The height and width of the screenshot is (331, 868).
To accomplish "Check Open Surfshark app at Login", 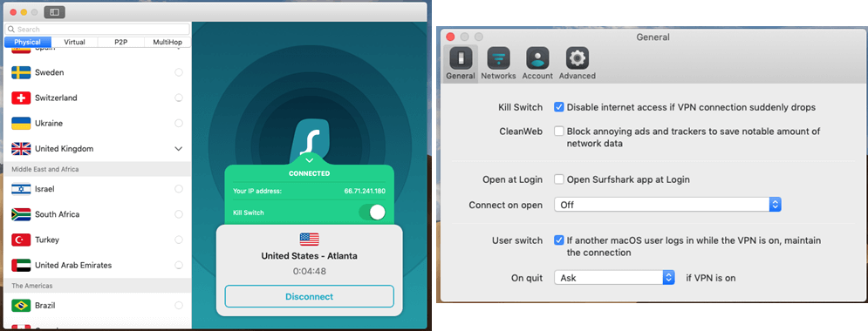I will (559, 179).
